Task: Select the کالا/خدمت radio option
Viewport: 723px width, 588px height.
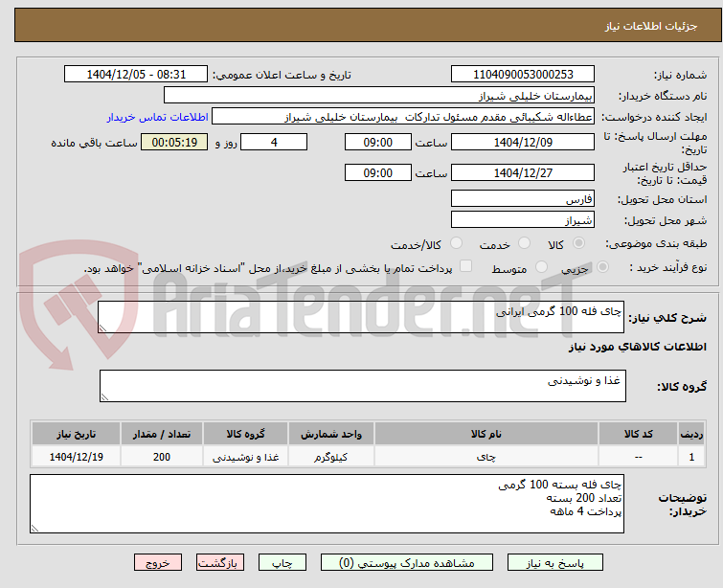Action: (x=456, y=243)
